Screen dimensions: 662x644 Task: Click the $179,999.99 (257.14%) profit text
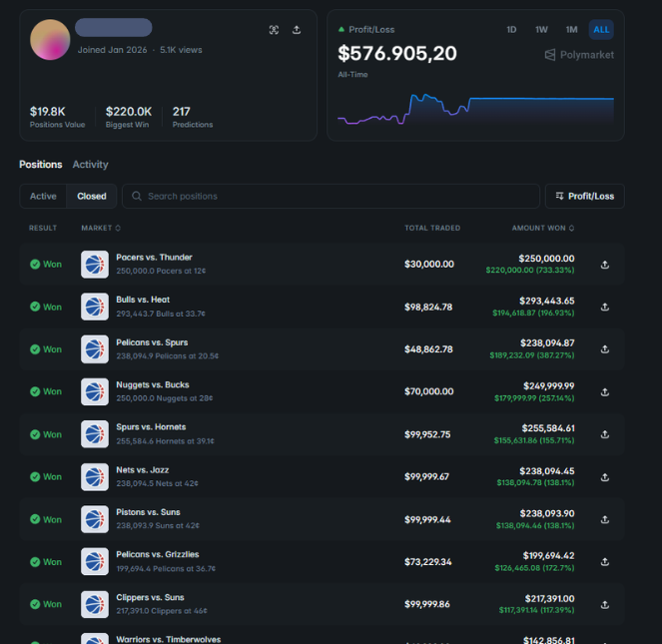pos(534,398)
